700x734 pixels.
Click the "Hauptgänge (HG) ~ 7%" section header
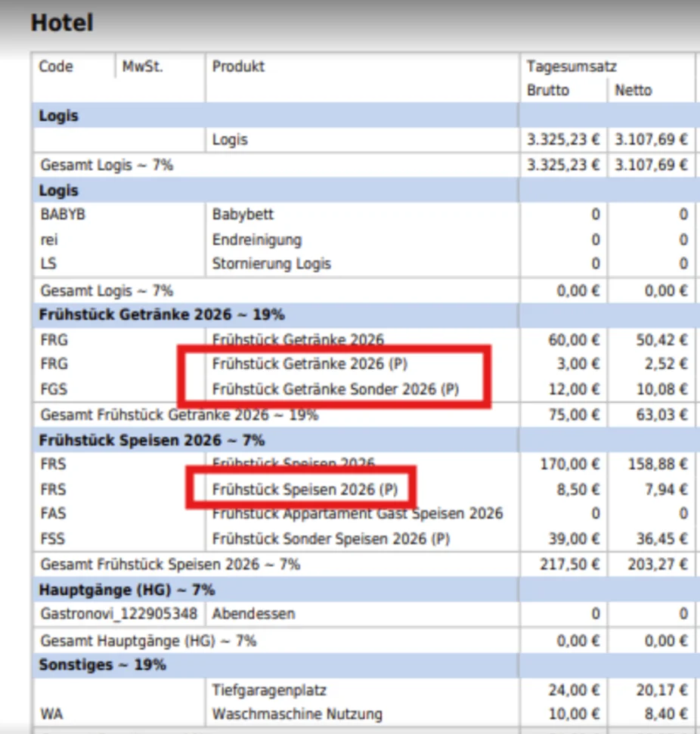point(126,590)
